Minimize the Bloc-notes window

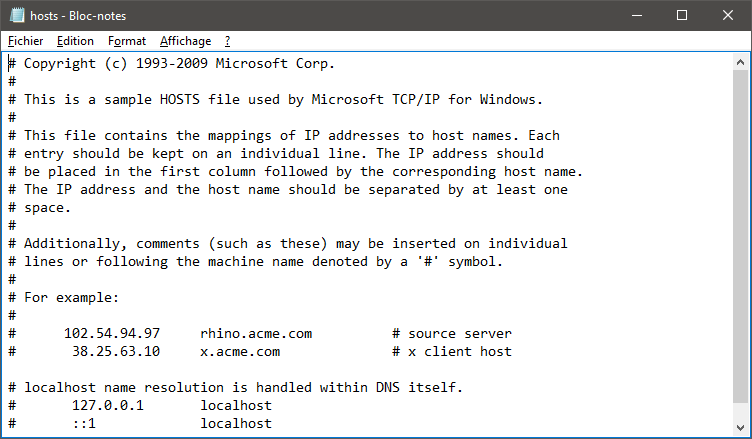(x=637, y=15)
